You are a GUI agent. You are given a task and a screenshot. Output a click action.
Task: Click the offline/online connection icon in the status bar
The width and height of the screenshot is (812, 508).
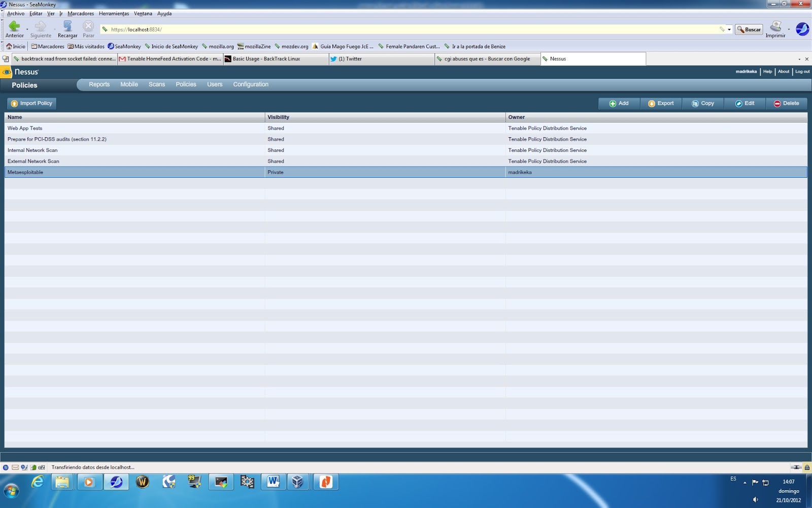point(796,467)
